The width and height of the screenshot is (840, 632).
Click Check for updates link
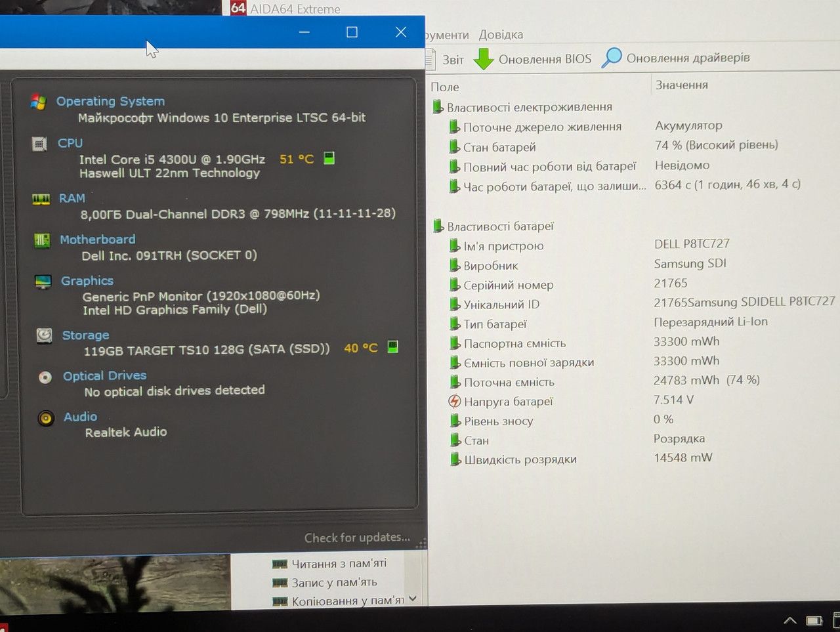coord(357,537)
